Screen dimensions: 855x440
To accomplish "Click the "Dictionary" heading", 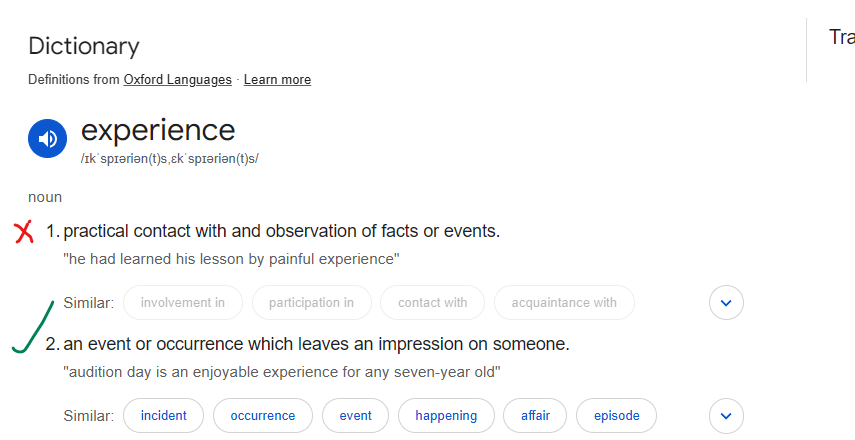I will pyautogui.click(x=84, y=46).
